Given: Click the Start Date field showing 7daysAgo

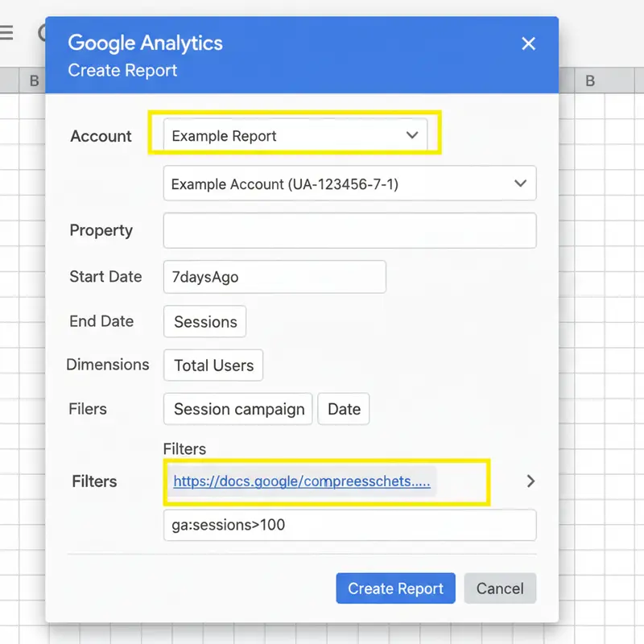Looking at the screenshot, I should pos(274,277).
